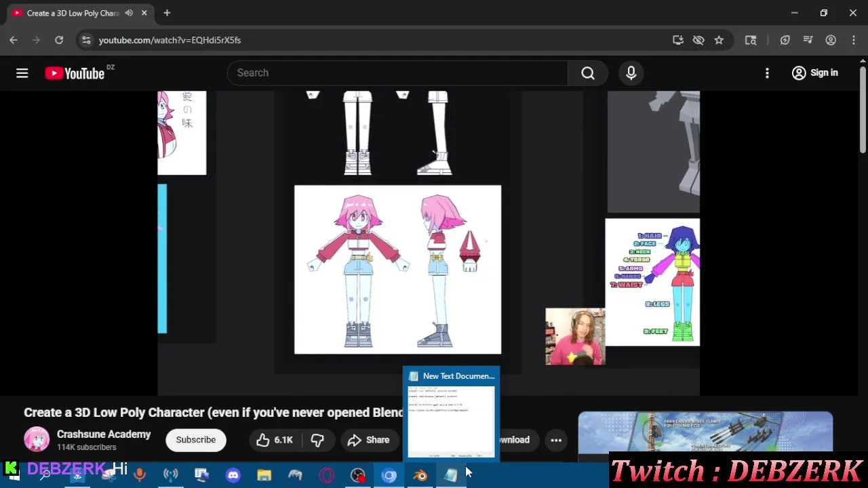Like the video with thumbs up

pyautogui.click(x=275, y=440)
